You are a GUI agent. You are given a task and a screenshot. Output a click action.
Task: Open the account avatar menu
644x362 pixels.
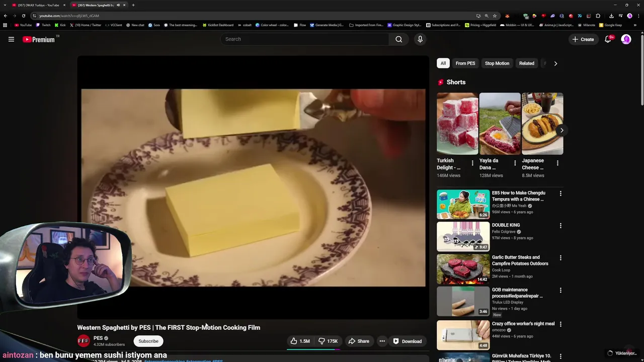(626, 39)
